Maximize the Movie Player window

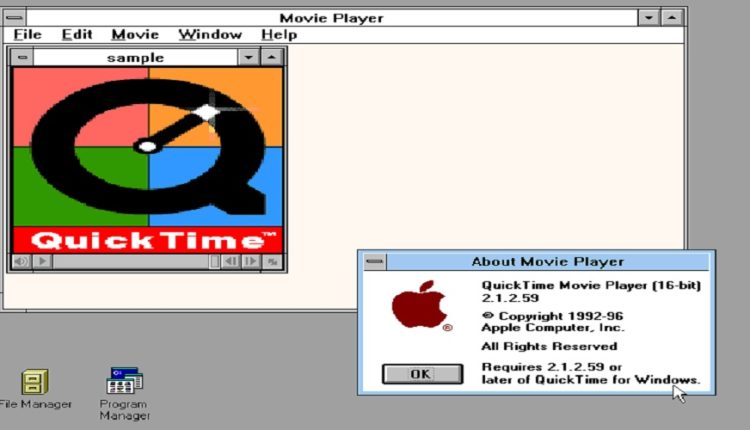click(672, 18)
